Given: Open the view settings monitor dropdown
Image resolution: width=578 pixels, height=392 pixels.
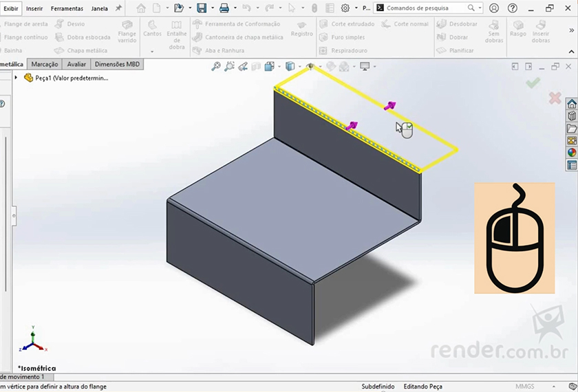Looking at the screenshot, I should point(374,67).
